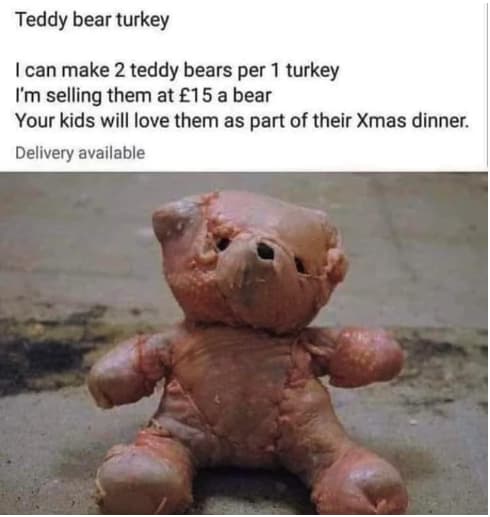Click the "£15 a bear" price text
This screenshot has height=517, width=490.
point(225,96)
